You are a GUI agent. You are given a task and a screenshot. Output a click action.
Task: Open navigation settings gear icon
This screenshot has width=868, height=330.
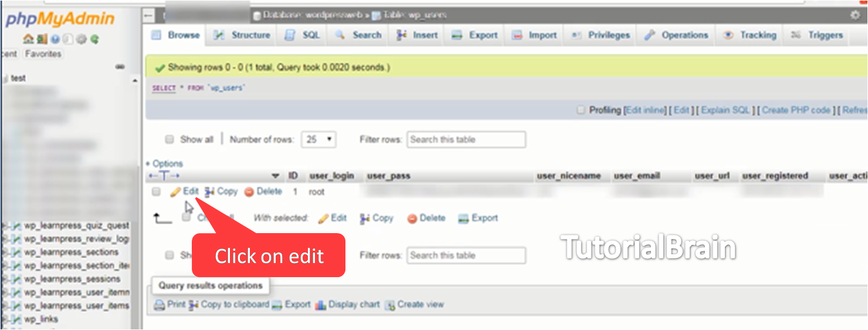pyautogui.click(x=82, y=39)
